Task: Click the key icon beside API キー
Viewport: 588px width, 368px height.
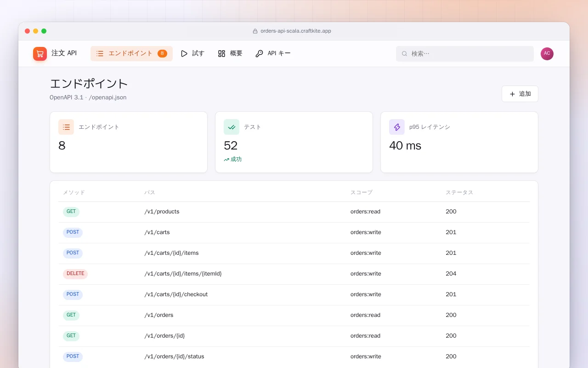Action: pos(260,54)
